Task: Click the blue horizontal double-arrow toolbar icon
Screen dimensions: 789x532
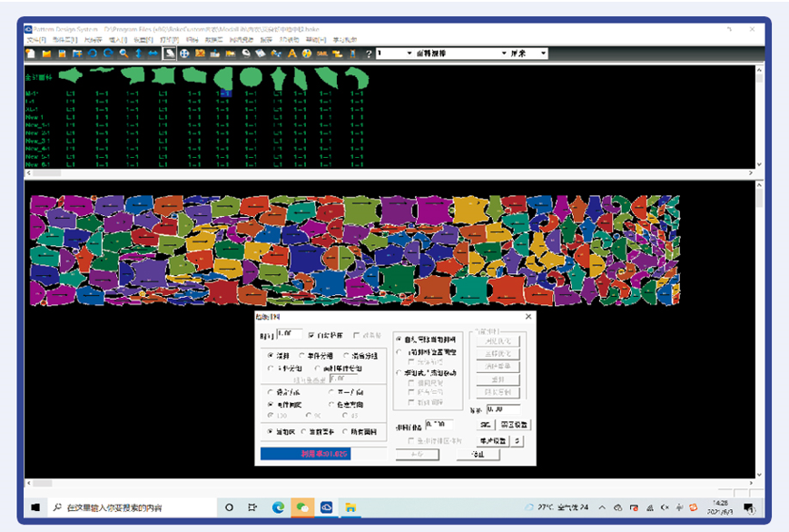Action: (153, 54)
